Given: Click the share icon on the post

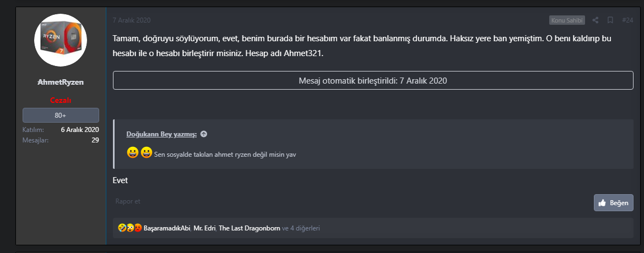Looking at the screenshot, I should tap(596, 20).
